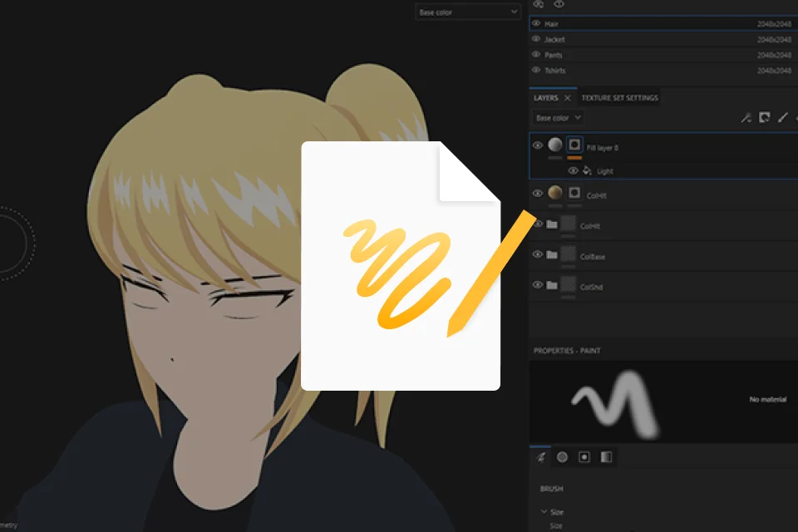Screen dimensions: 798x532
Task: Click the Properties - Paint panel title
Action: 567,350
